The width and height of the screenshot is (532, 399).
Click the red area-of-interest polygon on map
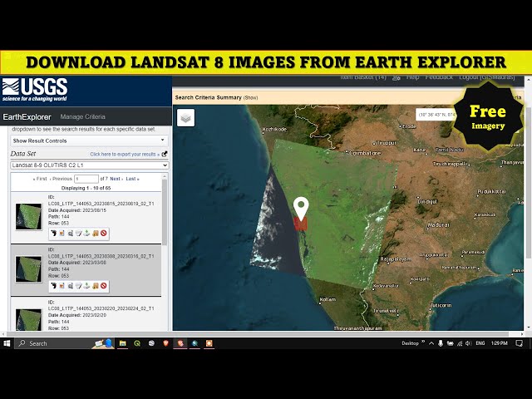click(x=300, y=224)
